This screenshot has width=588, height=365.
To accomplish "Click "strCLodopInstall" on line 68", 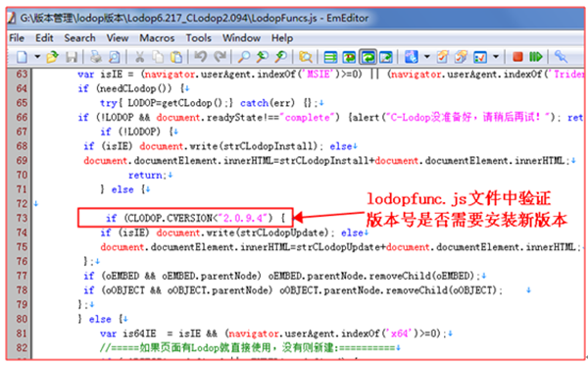I will point(268,146).
